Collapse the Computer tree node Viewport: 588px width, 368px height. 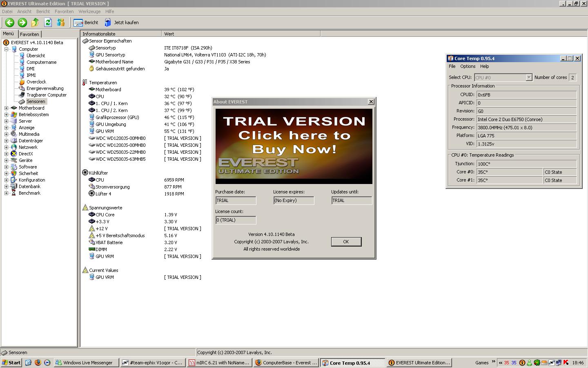(7, 49)
